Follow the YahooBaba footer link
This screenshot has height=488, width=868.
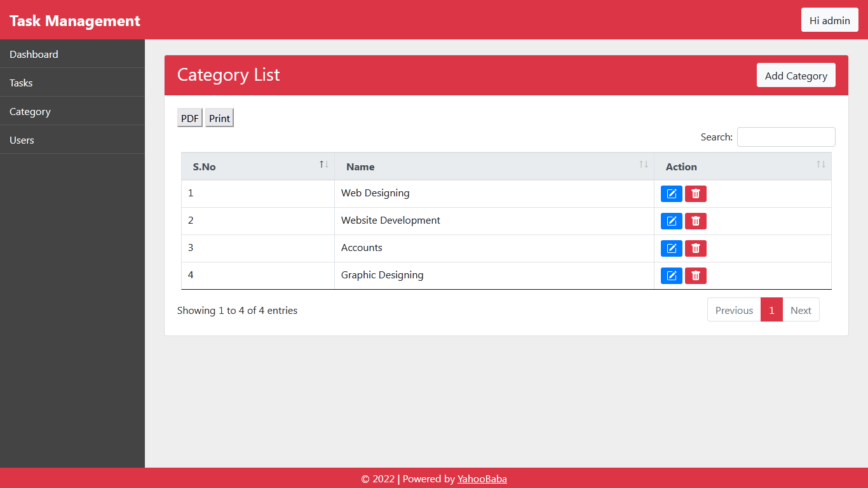[482, 478]
